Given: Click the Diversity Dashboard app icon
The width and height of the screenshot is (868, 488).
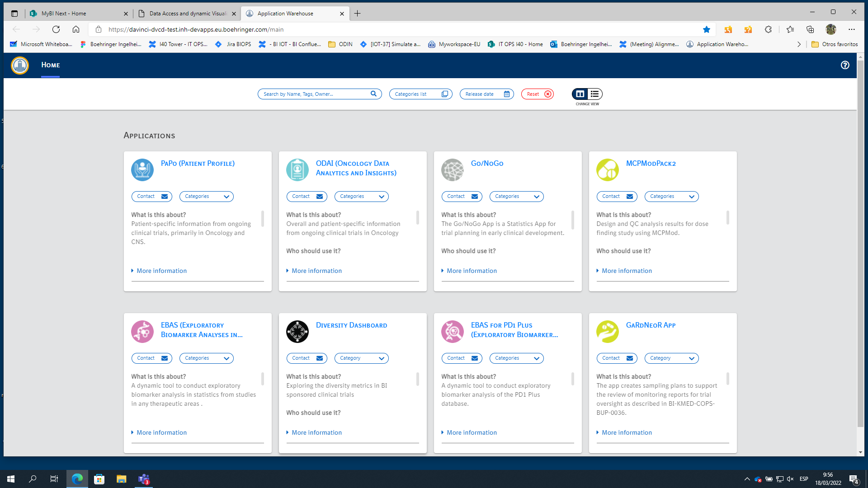Looking at the screenshot, I should 297,332.
